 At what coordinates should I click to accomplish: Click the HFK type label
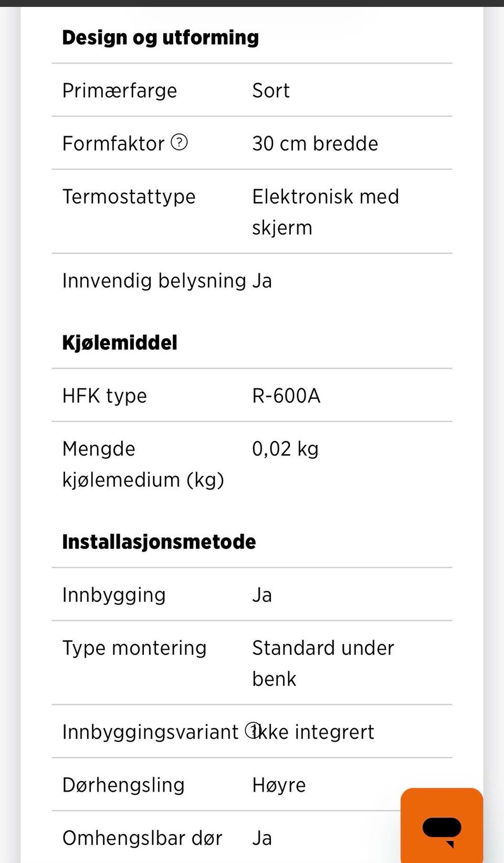pos(104,396)
